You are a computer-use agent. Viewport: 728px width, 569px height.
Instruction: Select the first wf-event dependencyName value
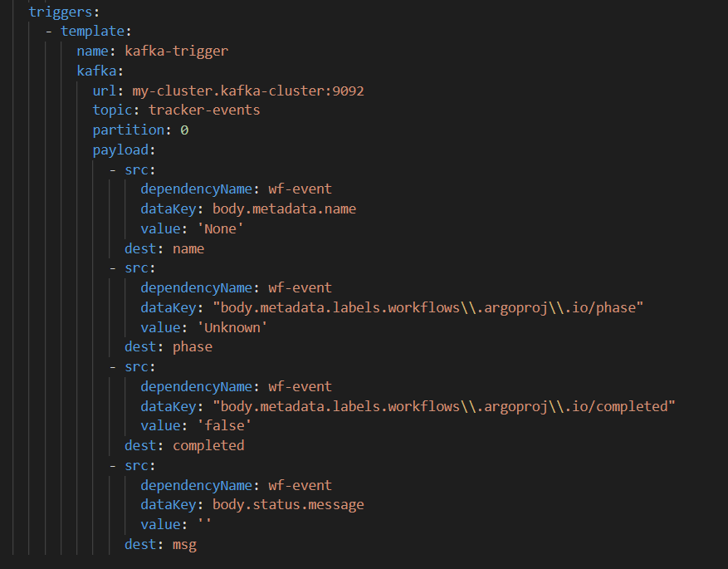(299, 189)
